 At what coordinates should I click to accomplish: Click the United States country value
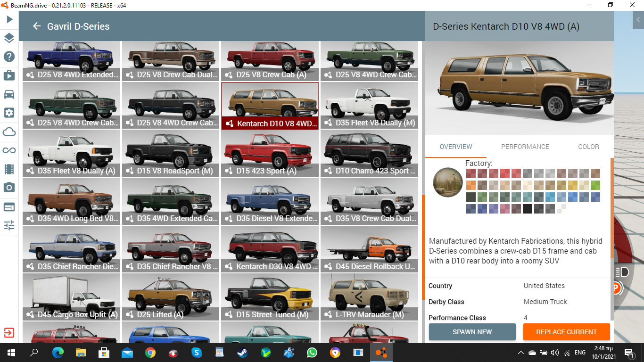[x=544, y=286]
